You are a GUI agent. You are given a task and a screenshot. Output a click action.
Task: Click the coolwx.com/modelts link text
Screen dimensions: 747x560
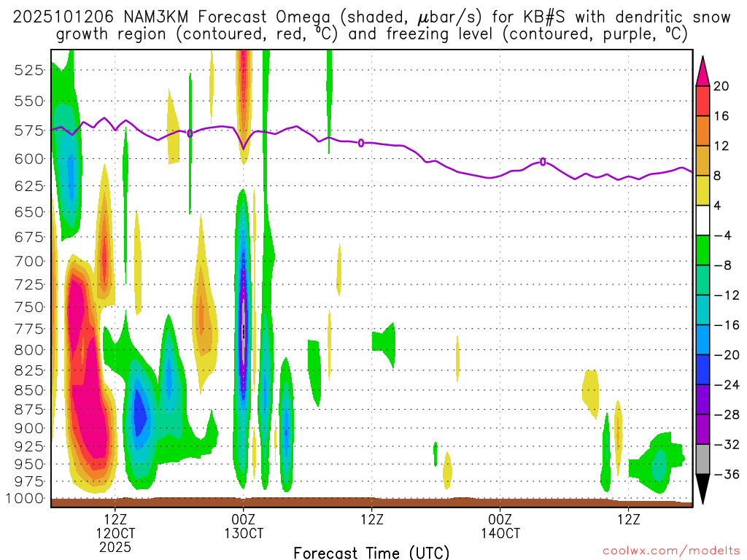click(x=671, y=551)
